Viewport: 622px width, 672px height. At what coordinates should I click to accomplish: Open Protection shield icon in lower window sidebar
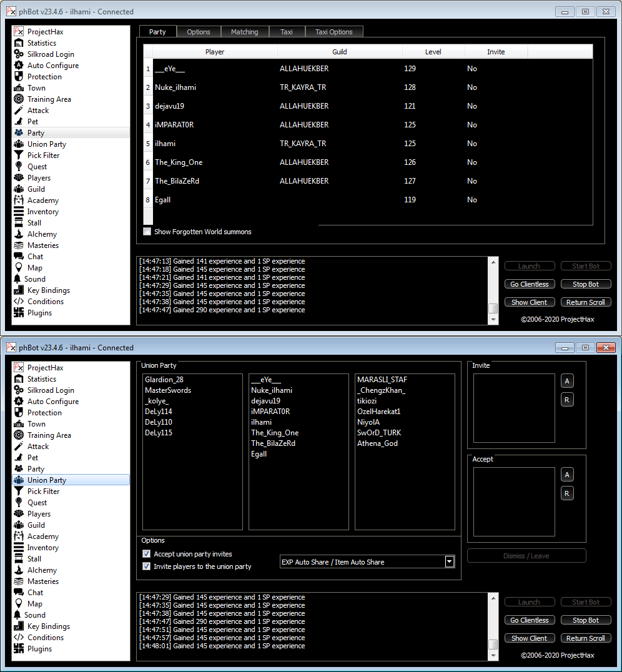tap(19, 413)
